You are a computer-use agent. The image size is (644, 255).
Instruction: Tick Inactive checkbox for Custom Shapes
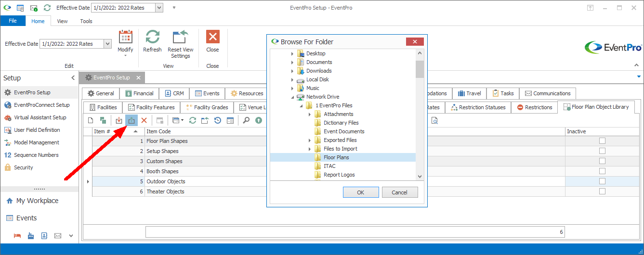tap(602, 161)
